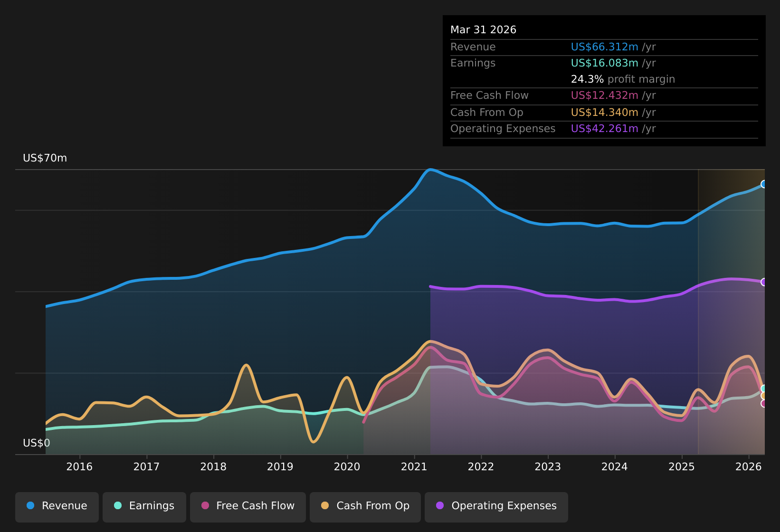Viewport: 780px width, 532px height.
Task: Toggle the Operating Expenses legend series
Action: point(496,507)
